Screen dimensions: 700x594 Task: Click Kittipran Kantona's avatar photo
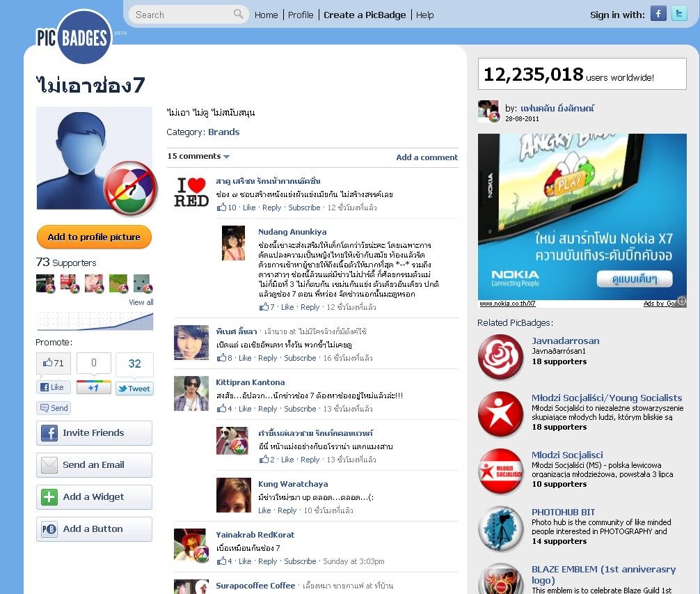point(191,393)
